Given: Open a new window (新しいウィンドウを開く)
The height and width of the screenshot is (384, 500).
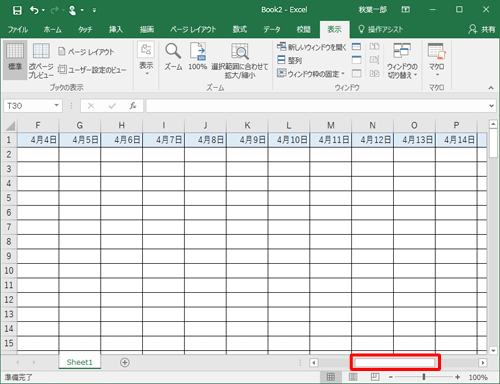Looking at the screenshot, I should click(x=312, y=47).
